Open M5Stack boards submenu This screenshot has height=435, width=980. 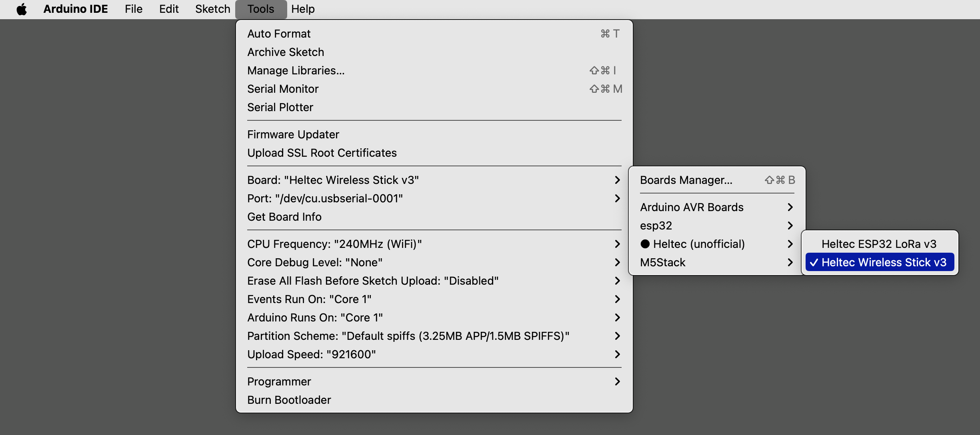pos(662,262)
